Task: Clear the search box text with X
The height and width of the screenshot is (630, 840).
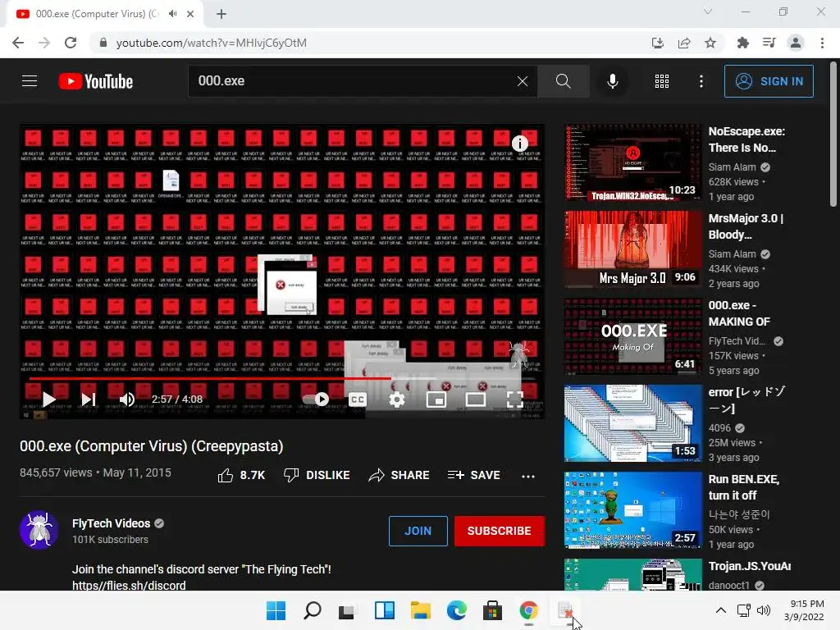Action: tap(523, 81)
